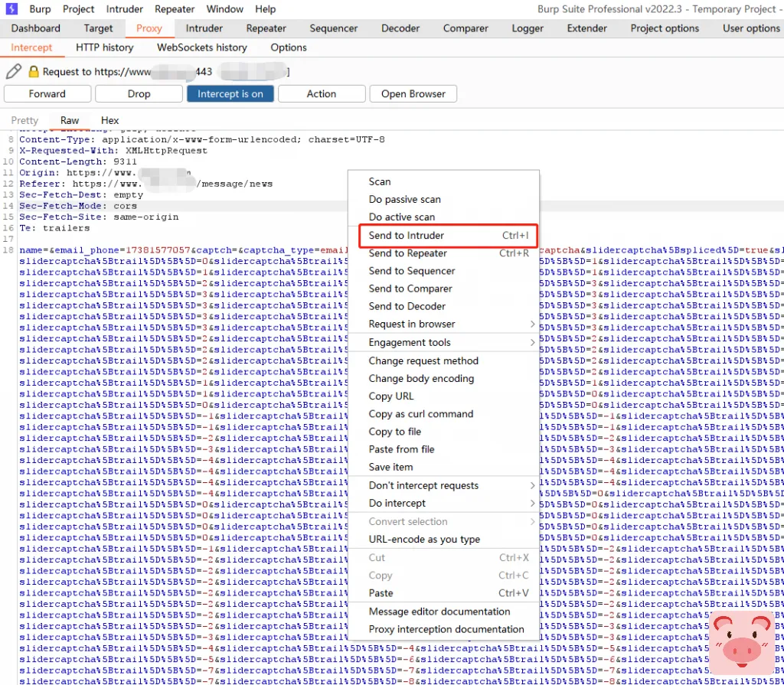
Task: Switch to the Intruder tool tab
Action: tap(204, 28)
